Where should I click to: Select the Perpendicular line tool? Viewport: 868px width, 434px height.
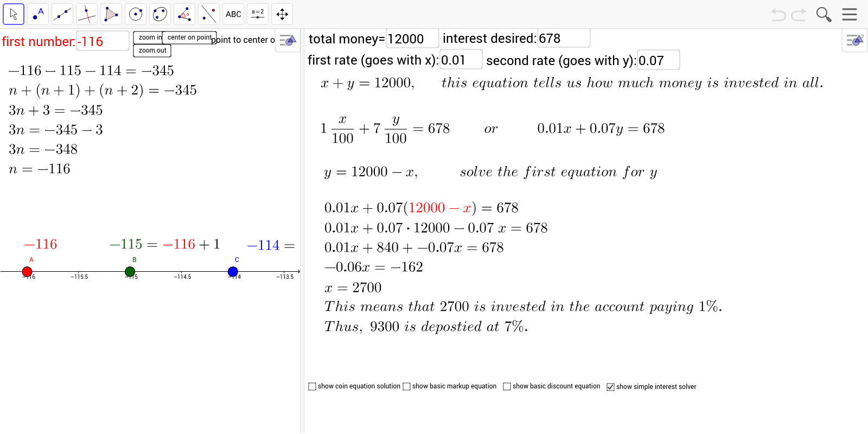[x=87, y=14]
